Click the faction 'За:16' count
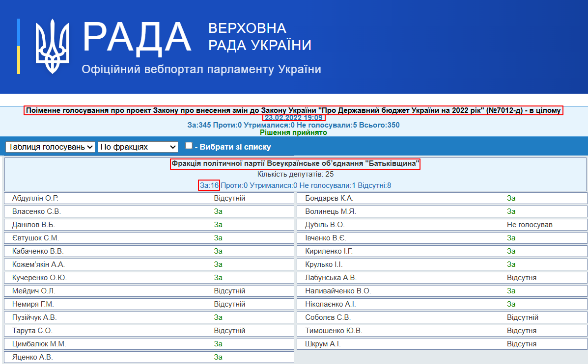588x364 pixels. (x=209, y=185)
